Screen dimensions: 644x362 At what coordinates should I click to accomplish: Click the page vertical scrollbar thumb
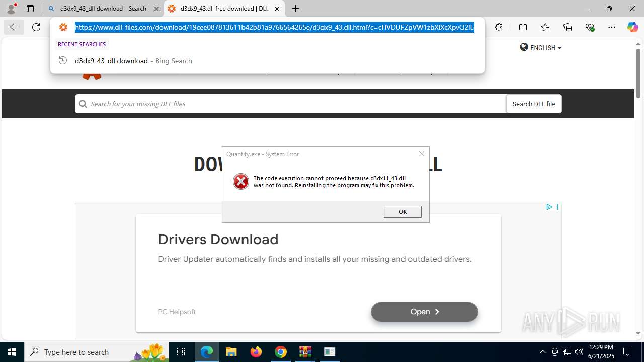coord(638,73)
